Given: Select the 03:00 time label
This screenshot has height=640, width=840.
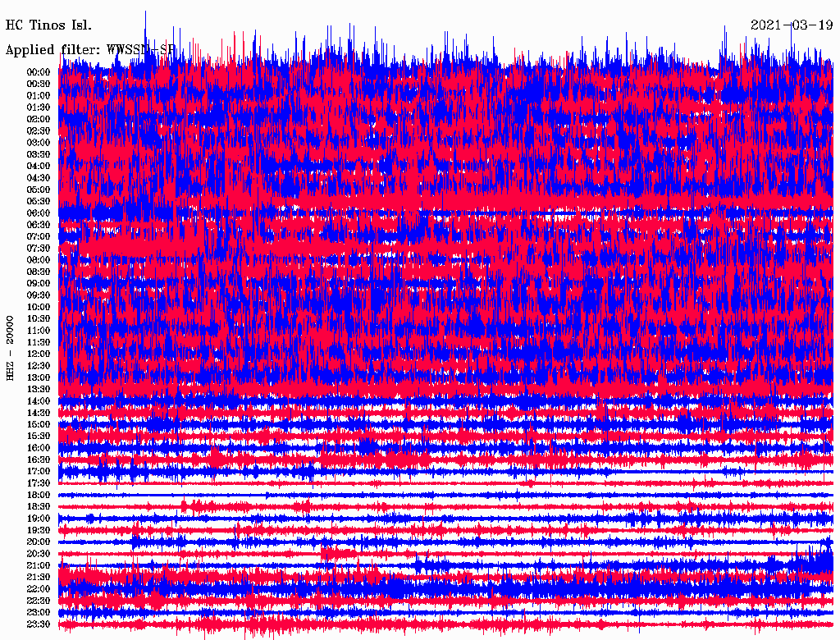Looking at the screenshot, I should click(39, 143).
